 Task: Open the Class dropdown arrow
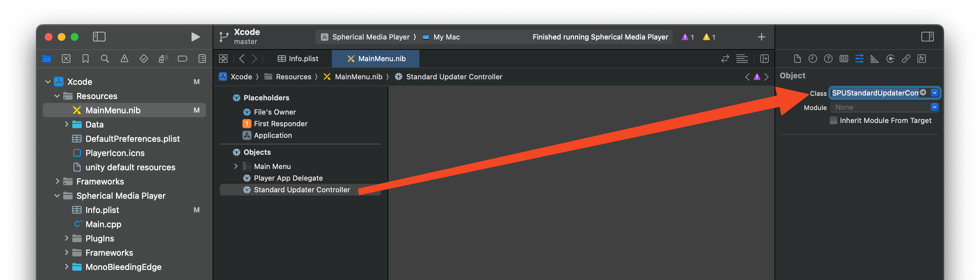tap(934, 93)
